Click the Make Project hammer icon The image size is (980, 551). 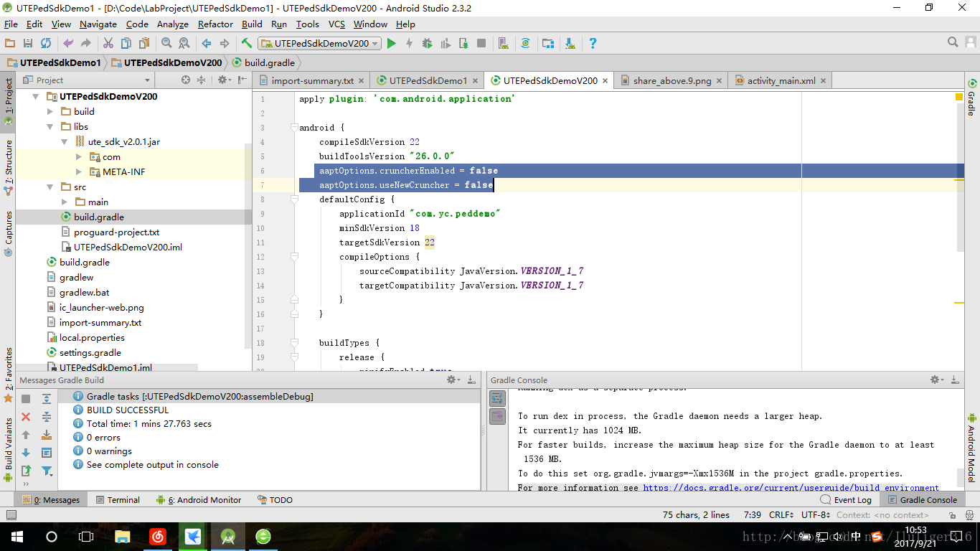pos(247,43)
